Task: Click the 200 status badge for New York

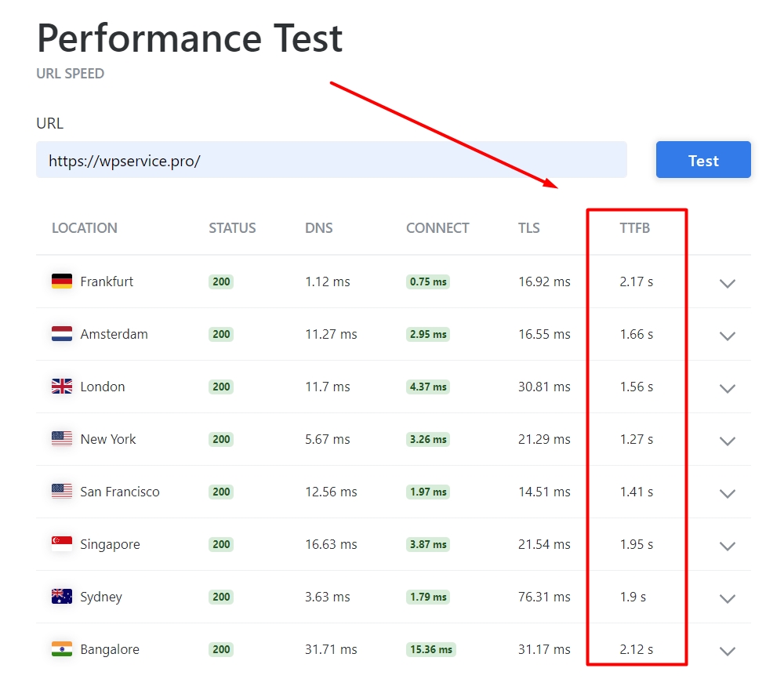Action: [x=221, y=439]
